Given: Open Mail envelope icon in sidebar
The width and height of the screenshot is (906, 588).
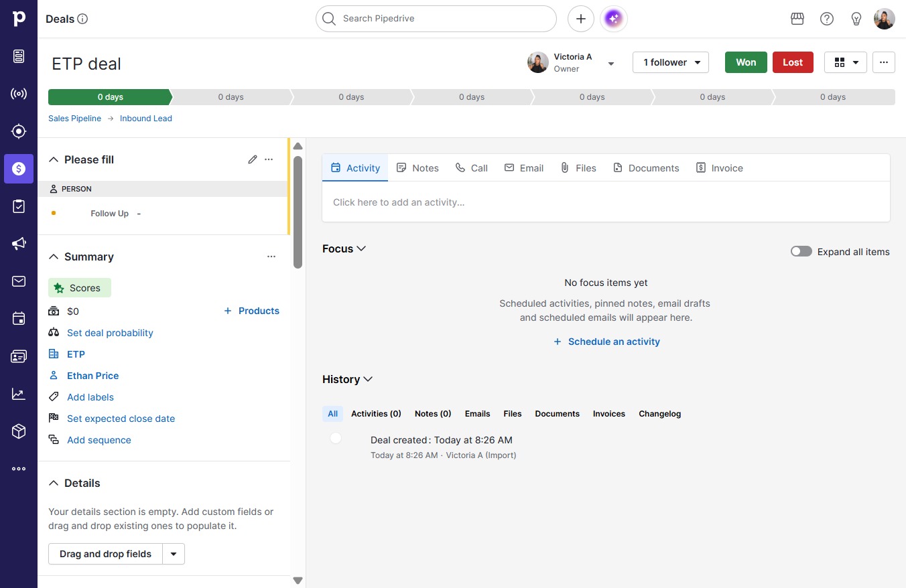Looking at the screenshot, I should click(x=19, y=281).
